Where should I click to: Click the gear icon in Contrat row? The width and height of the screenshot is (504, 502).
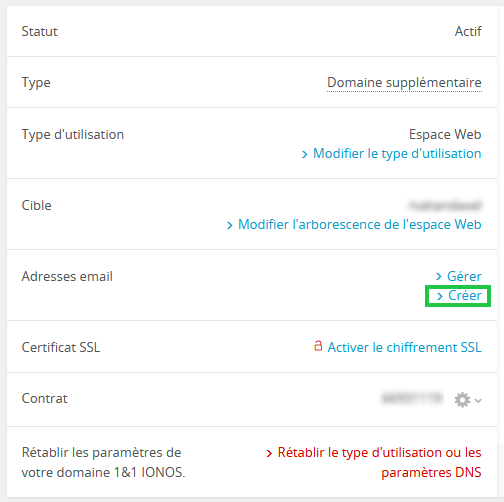[x=462, y=399]
